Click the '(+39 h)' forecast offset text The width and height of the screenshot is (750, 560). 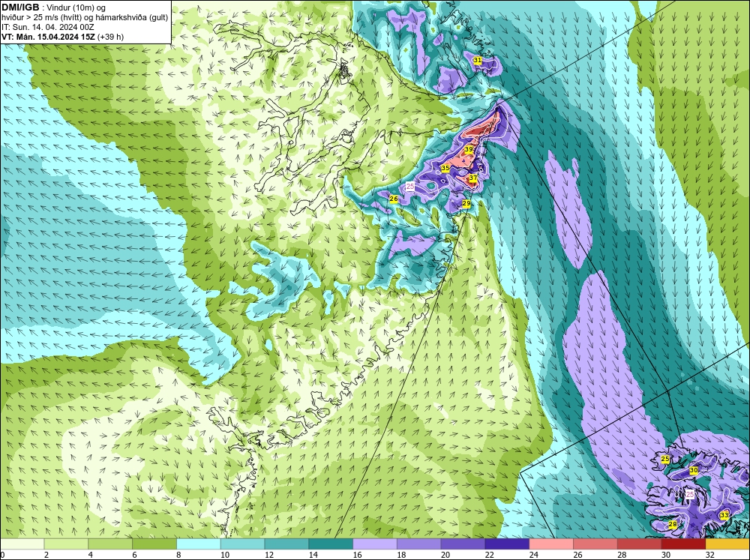tap(110, 37)
